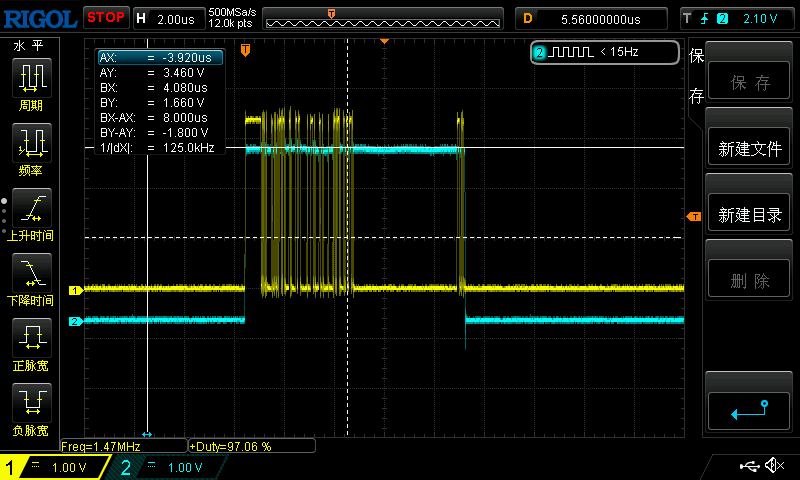Choose 新建目录 new directory menu item

(x=749, y=214)
